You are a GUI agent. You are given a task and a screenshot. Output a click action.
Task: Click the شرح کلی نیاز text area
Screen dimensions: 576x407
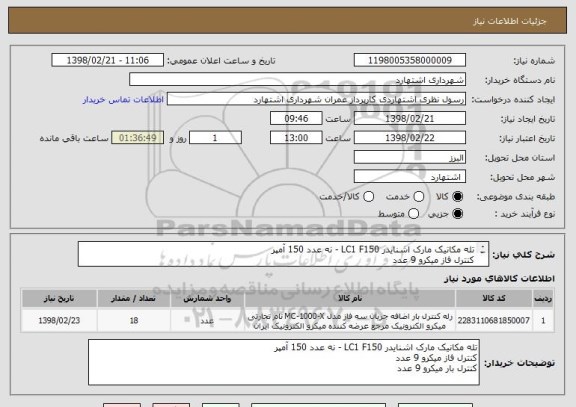pyautogui.click(x=283, y=254)
